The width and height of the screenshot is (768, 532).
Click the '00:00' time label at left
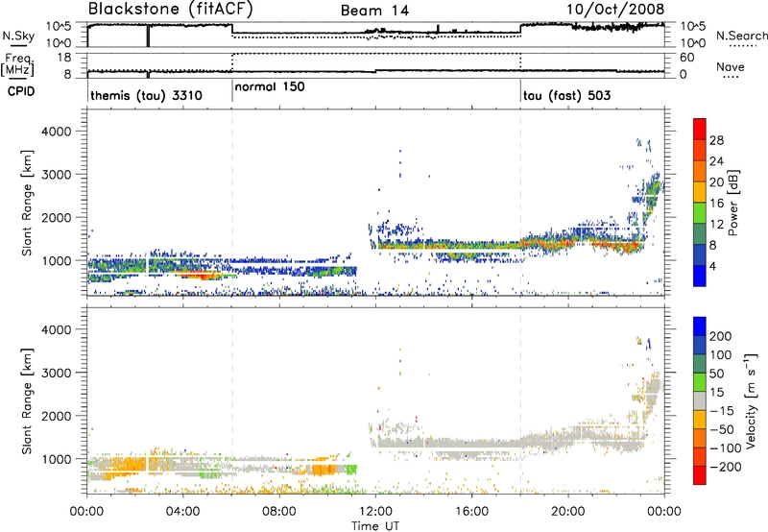tap(86, 512)
